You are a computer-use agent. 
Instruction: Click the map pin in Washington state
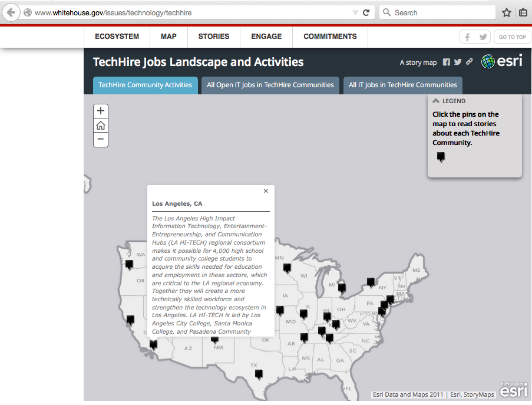[x=129, y=265]
